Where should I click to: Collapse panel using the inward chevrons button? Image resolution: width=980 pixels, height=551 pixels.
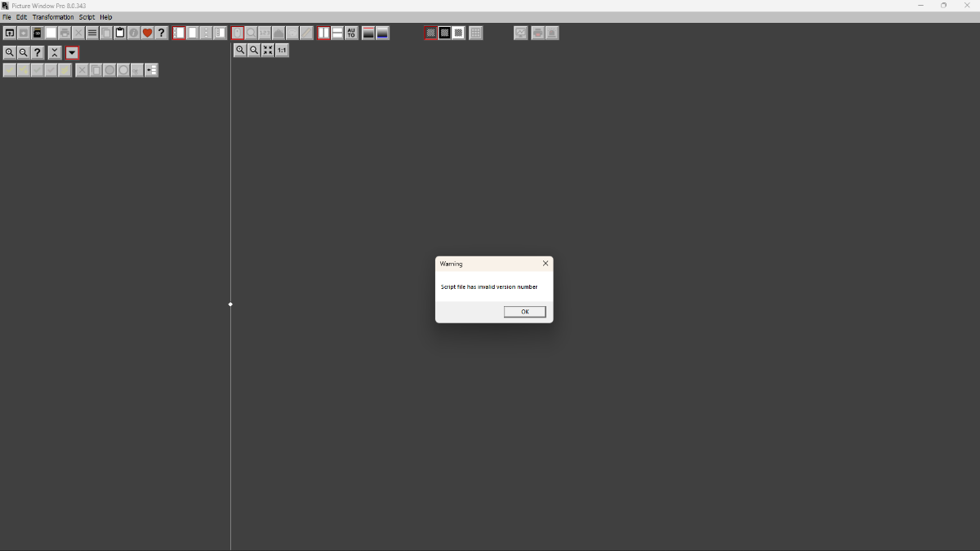(x=55, y=53)
